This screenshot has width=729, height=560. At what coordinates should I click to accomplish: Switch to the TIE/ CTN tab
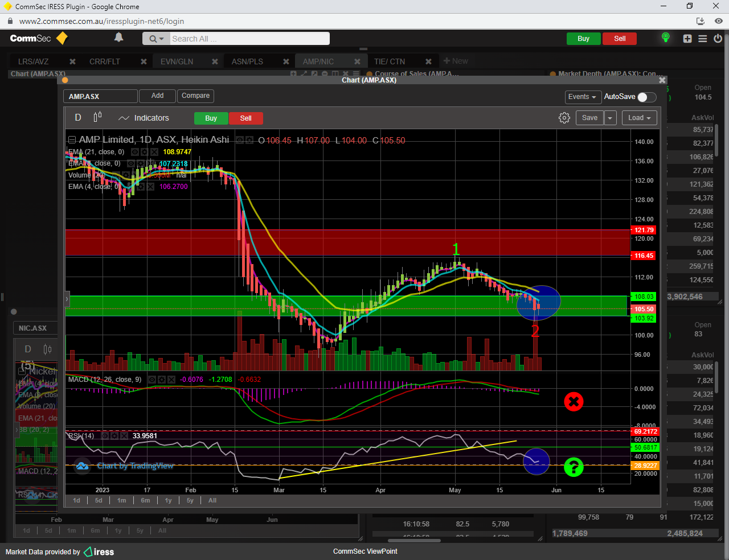pyautogui.click(x=390, y=61)
